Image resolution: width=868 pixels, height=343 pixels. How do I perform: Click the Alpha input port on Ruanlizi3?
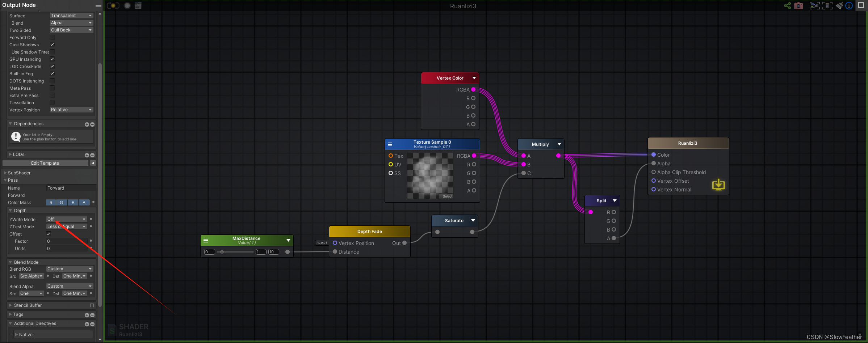point(654,163)
